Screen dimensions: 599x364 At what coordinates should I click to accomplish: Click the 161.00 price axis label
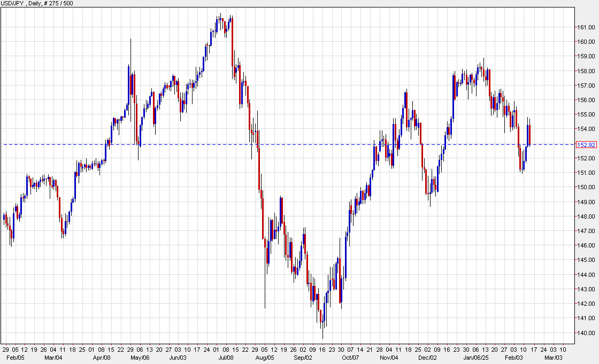click(x=586, y=27)
